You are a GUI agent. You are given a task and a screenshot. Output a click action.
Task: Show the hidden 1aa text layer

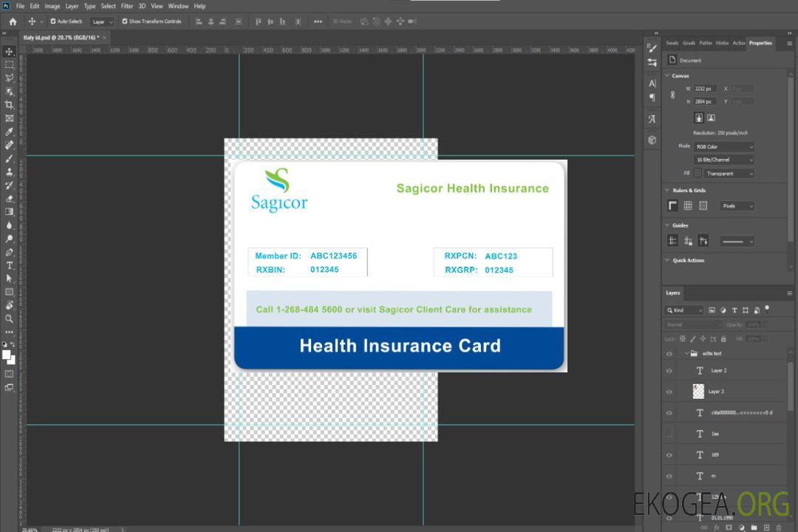point(669,434)
